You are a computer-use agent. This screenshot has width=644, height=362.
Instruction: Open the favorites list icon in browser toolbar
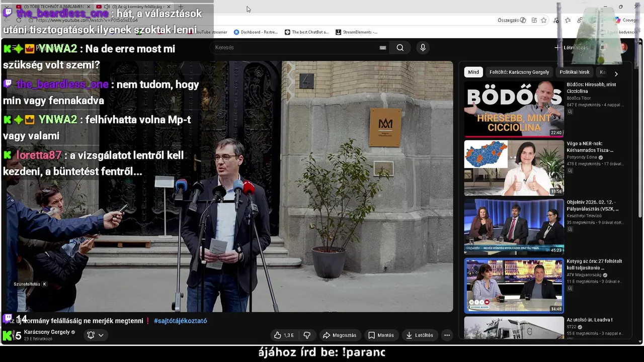pos(568,20)
